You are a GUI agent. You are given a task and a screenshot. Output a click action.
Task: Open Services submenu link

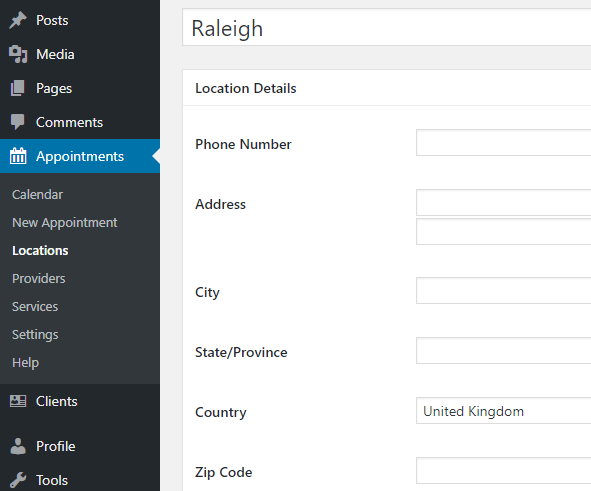point(35,306)
